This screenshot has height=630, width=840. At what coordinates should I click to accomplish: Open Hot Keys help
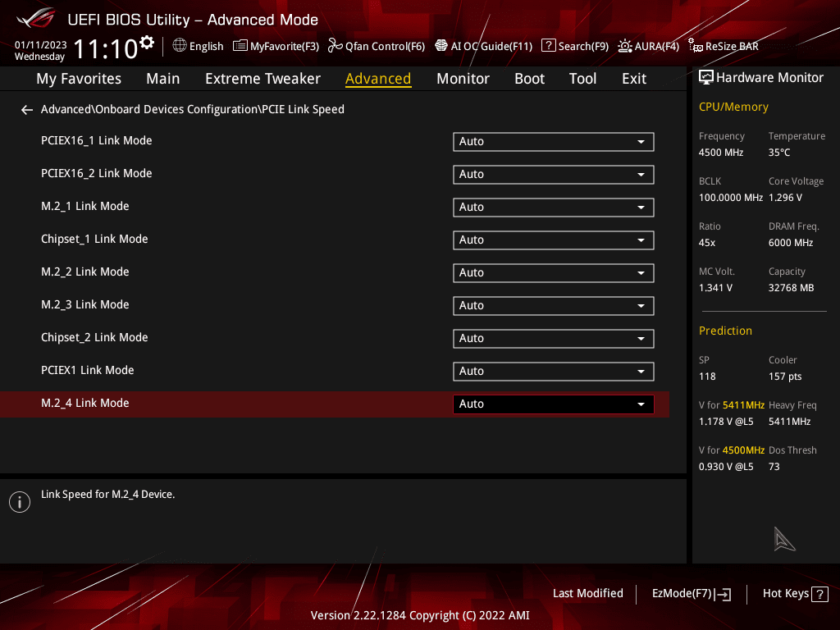(x=795, y=594)
